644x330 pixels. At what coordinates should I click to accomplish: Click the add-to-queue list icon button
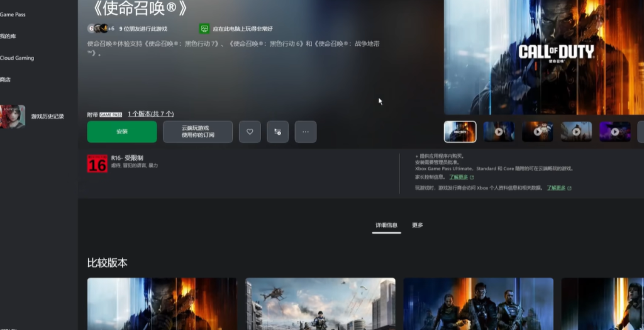tap(277, 132)
